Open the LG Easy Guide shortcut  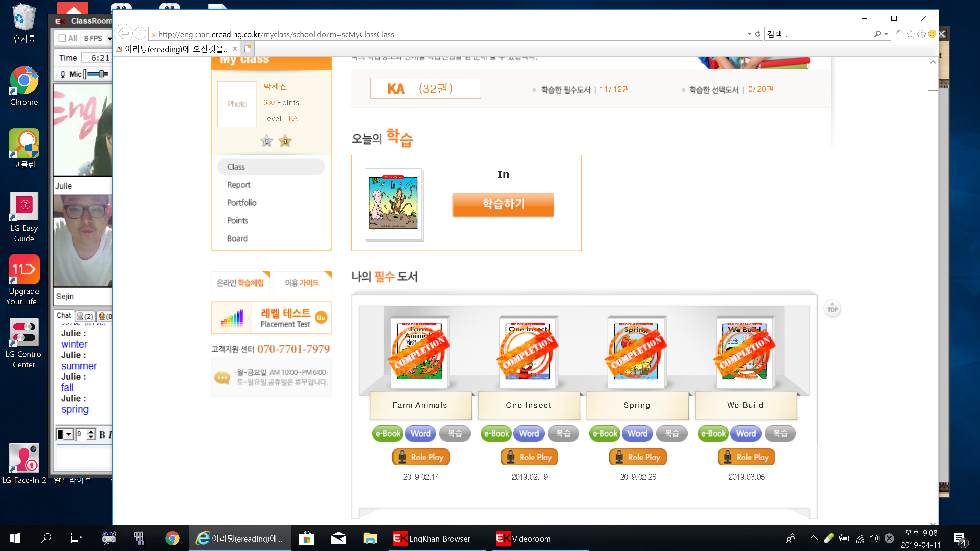[x=24, y=217]
